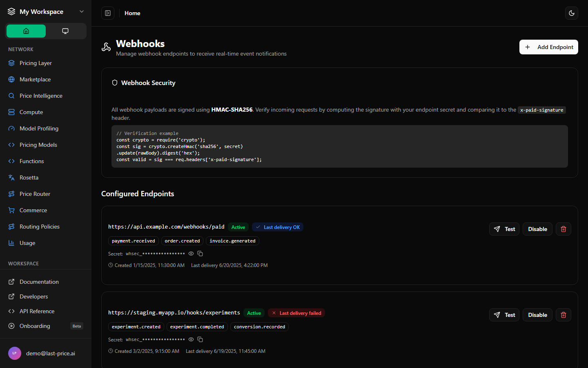The image size is (588, 368).
Task: Test the staging.myapp.io endpoint
Action: click(x=504, y=315)
